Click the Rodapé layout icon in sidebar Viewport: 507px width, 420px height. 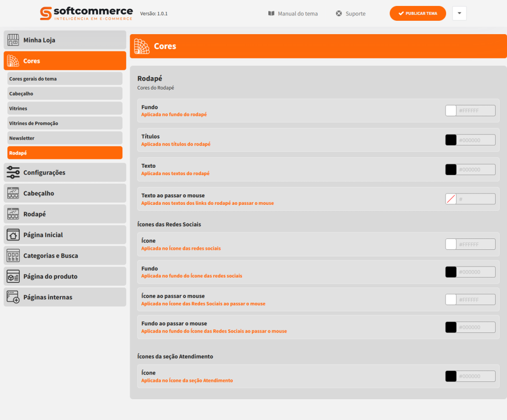pyautogui.click(x=13, y=214)
